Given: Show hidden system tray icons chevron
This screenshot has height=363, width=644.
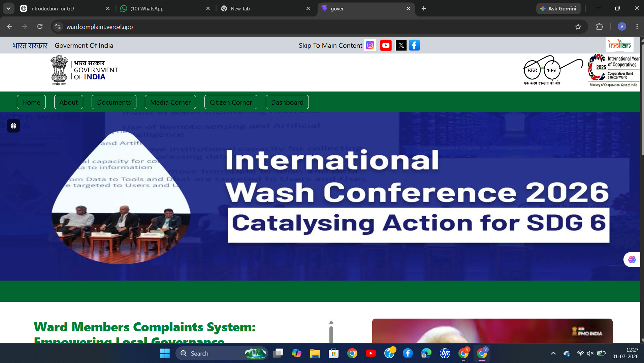Looking at the screenshot, I should point(553,353).
